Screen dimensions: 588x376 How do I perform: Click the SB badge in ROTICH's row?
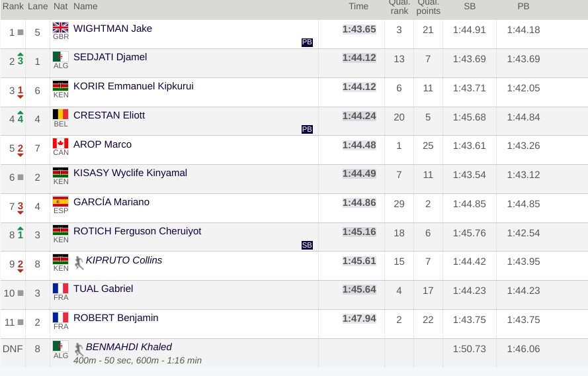307,245
